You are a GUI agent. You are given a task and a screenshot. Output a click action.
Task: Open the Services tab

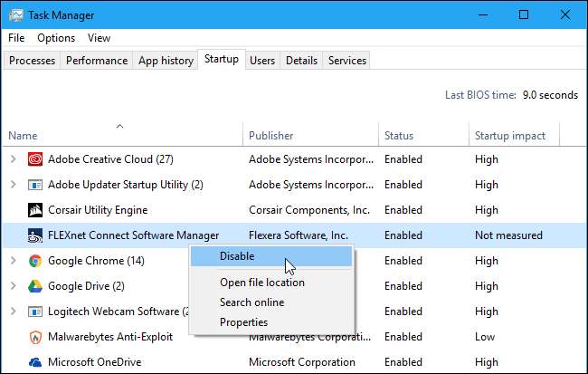click(347, 61)
